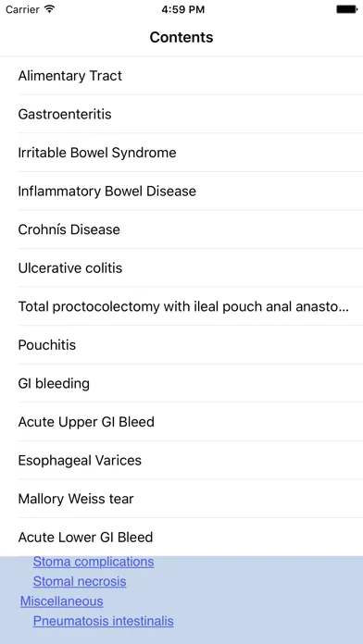
Task: Click the Stomal necrosis link
Action: (80, 581)
